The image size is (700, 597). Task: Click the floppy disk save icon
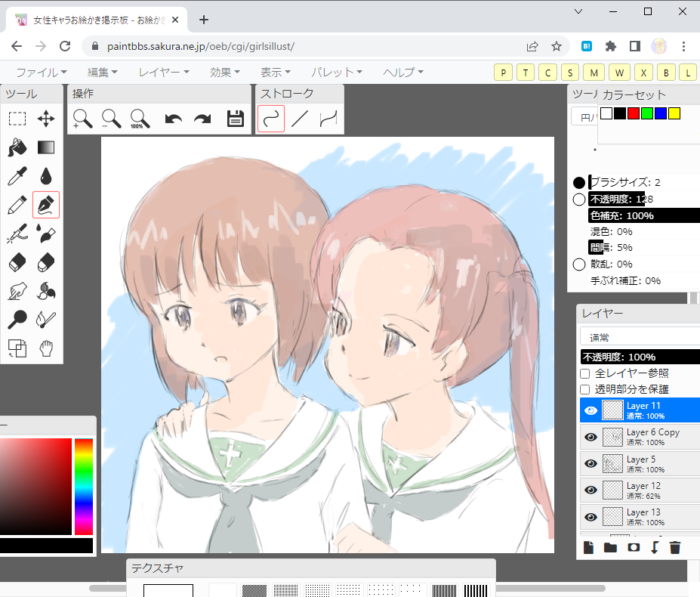[x=236, y=119]
